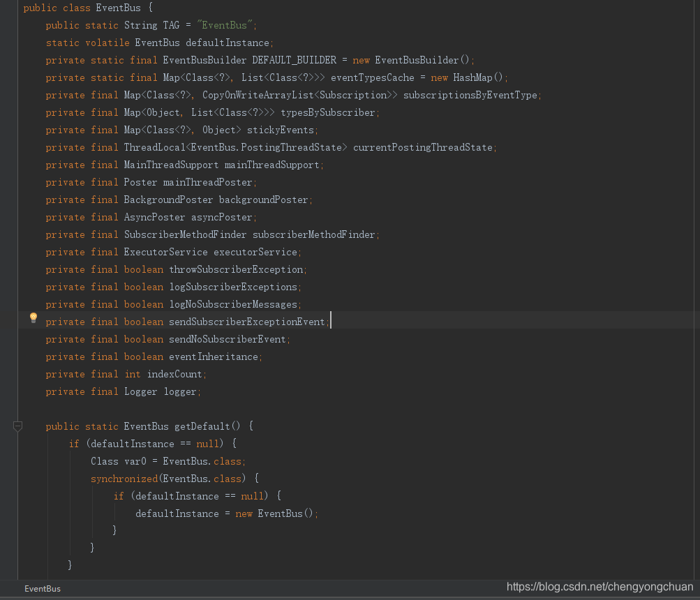Screen dimensions: 700x600
Task: Collapse the getDefault() method fold marker
Action: point(17,426)
